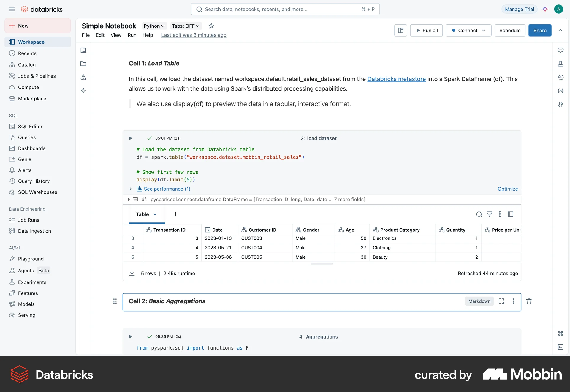Star the Simple Notebook
This screenshot has width=570, height=392.
[211, 26]
